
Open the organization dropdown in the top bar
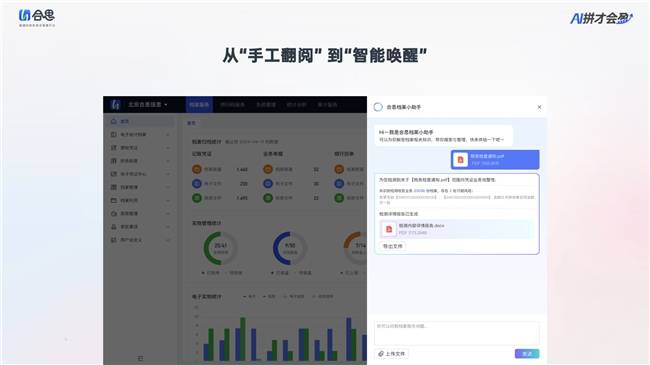[x=148, y=105]
